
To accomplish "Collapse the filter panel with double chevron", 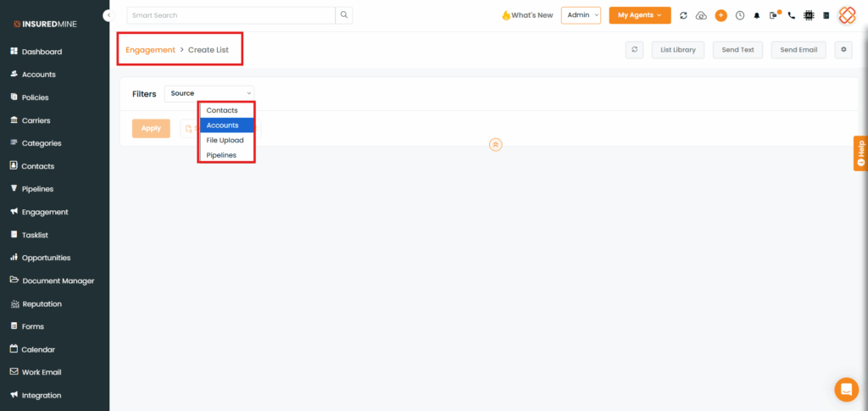I will click(496, 145).
